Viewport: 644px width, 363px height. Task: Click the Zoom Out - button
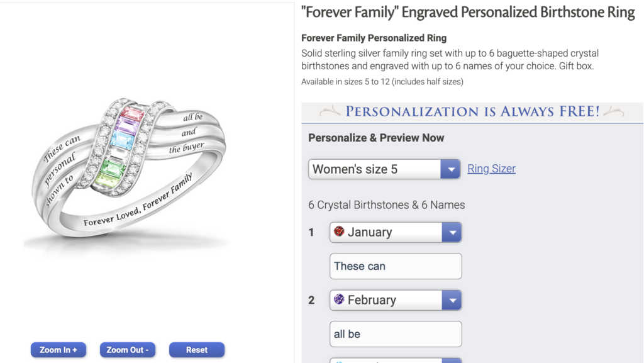tap(127, 350)
